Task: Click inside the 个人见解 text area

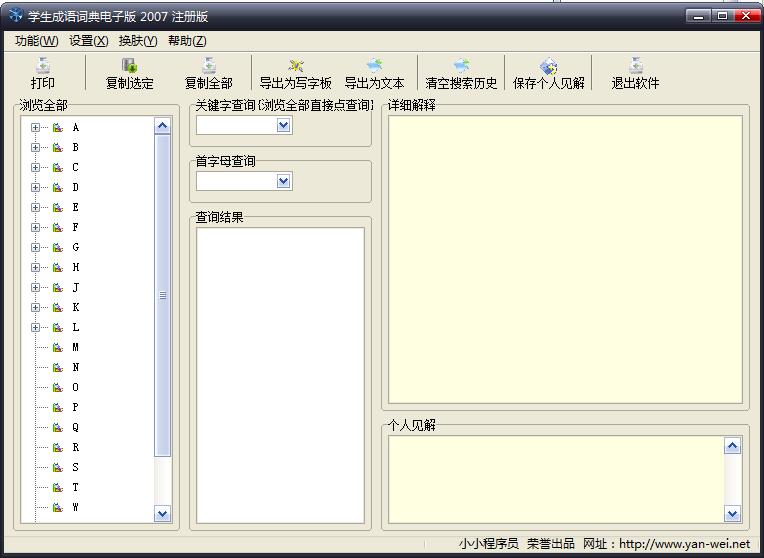Action: [x=555, y=479]
